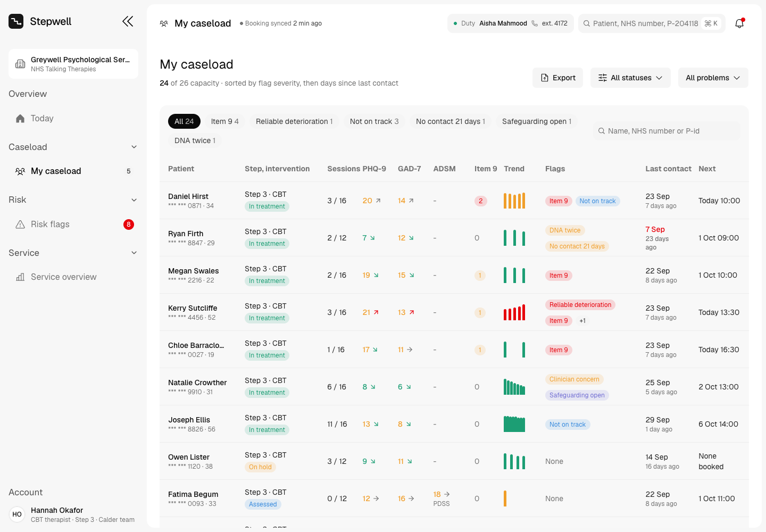Sort by the Flags column header

pos(555,169)
